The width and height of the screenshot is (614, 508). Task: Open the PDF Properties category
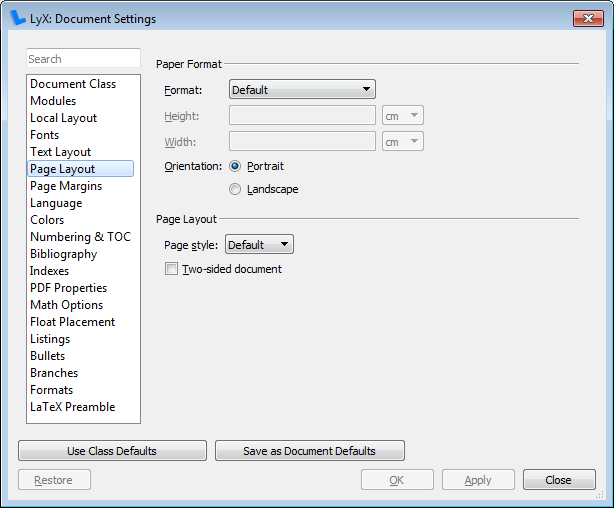pyautogui.click(x=69, y=288)
